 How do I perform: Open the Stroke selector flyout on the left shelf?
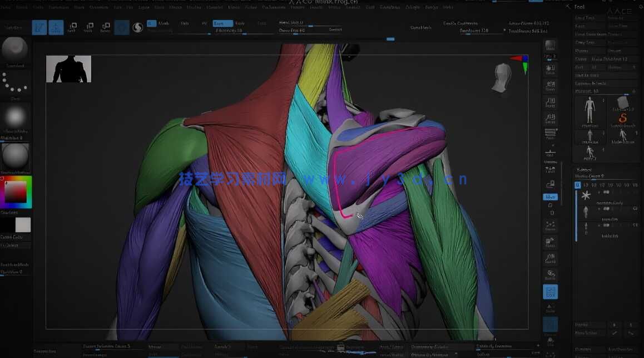pyautogui.click(x=14, y=82)
